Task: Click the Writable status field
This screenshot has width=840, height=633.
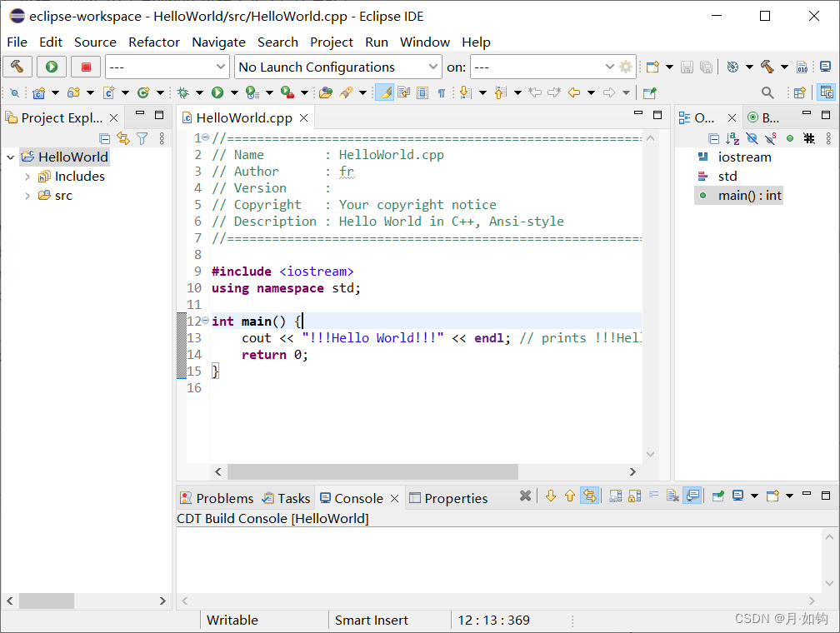Action: (232, 620)
